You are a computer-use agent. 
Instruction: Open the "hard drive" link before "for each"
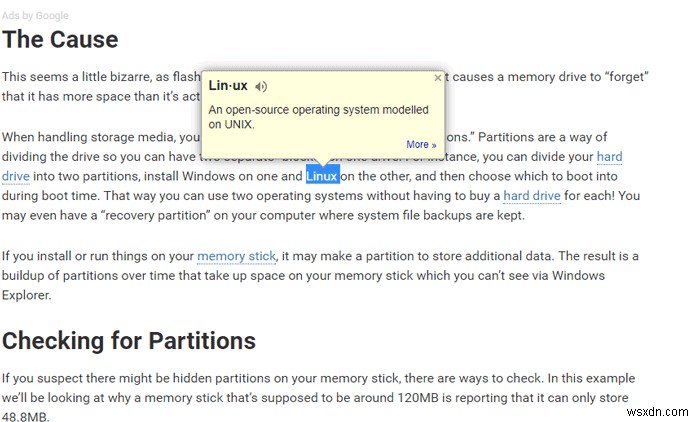click(x=532, y=196)
